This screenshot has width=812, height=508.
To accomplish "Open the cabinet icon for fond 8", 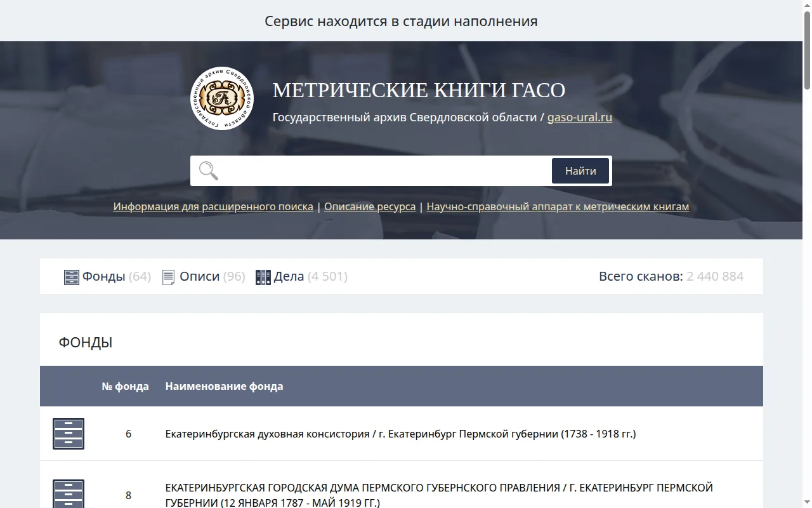I will click(69, 494).
